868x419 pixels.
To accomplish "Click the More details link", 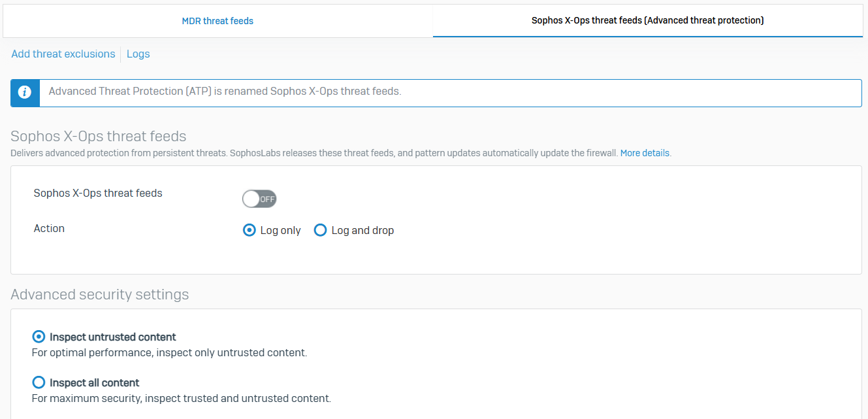I will pyautogui.click(x=645, y=153).
